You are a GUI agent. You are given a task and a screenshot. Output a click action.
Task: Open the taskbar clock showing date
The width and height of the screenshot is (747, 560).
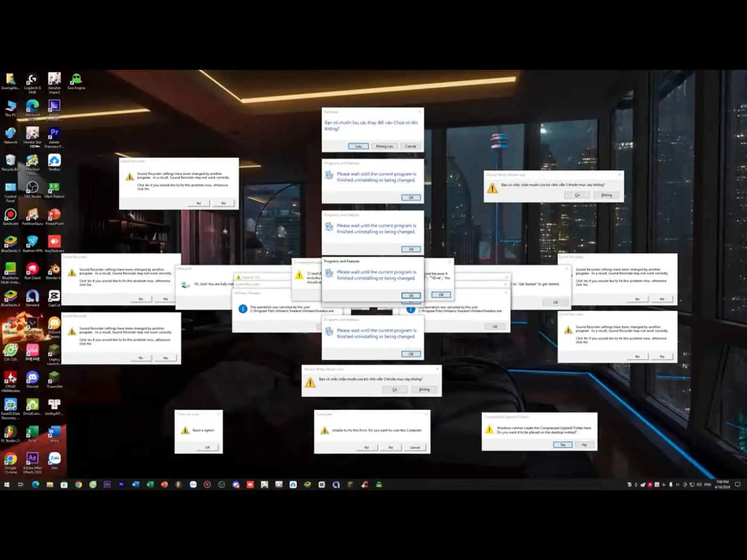[x=722, y=485]
